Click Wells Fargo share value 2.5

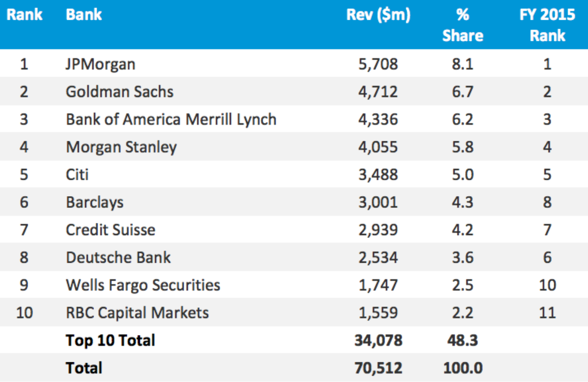pyautogui.click(x=463, y=285)
